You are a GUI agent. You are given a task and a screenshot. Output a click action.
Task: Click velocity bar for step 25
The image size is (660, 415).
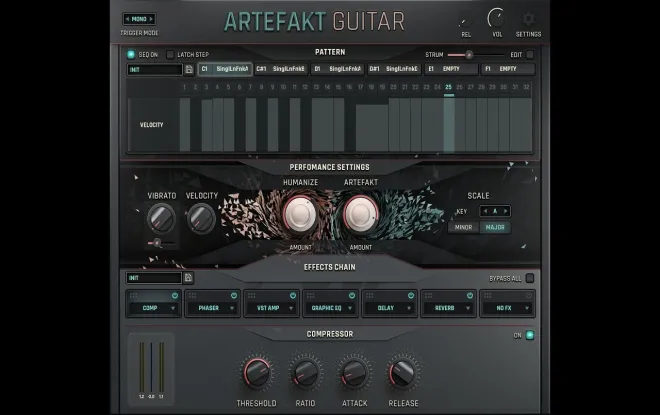pyautogui.click(x=449, y=125)
